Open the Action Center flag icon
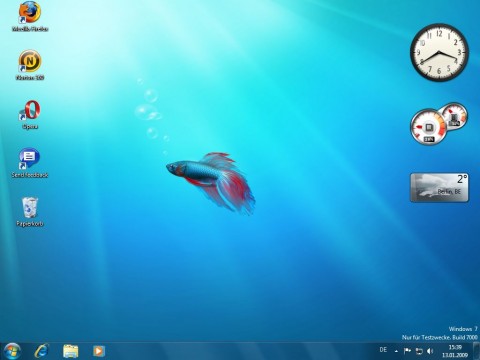The image size is (480, 360). pos(407,351)
